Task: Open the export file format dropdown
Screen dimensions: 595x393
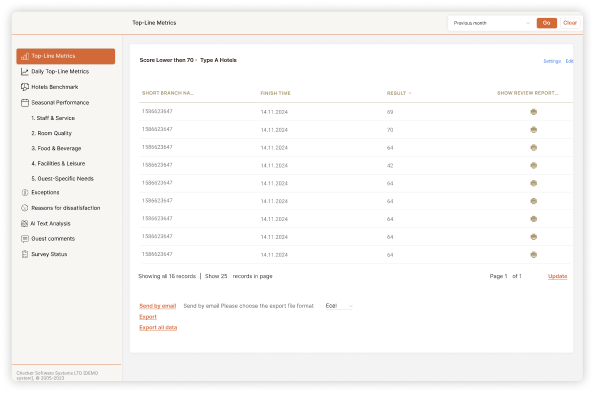Action: [339, 306]
